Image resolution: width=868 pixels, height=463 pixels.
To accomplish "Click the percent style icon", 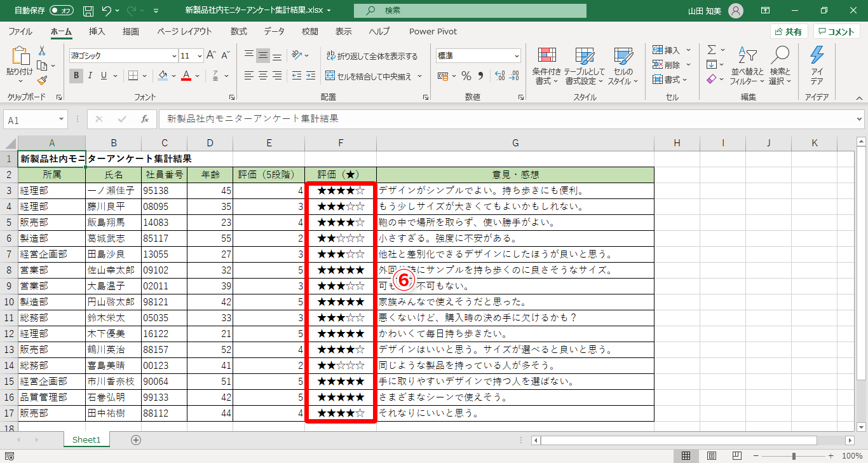I will click(466, 76).
